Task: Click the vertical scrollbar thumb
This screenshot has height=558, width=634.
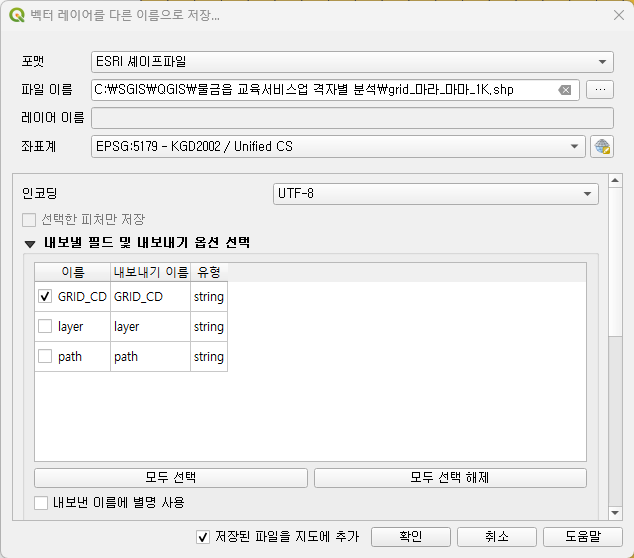Action: pyautogui.click(x=615, y=261)
